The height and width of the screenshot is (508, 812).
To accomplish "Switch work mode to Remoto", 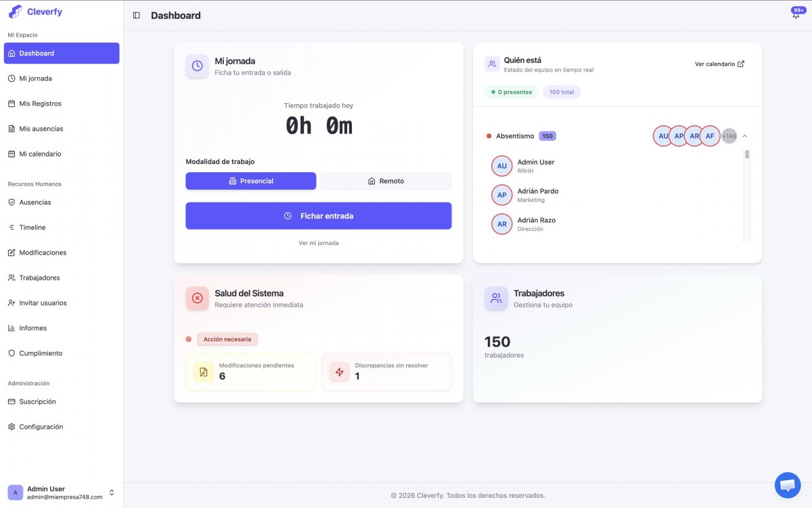I will coord(386,181).
